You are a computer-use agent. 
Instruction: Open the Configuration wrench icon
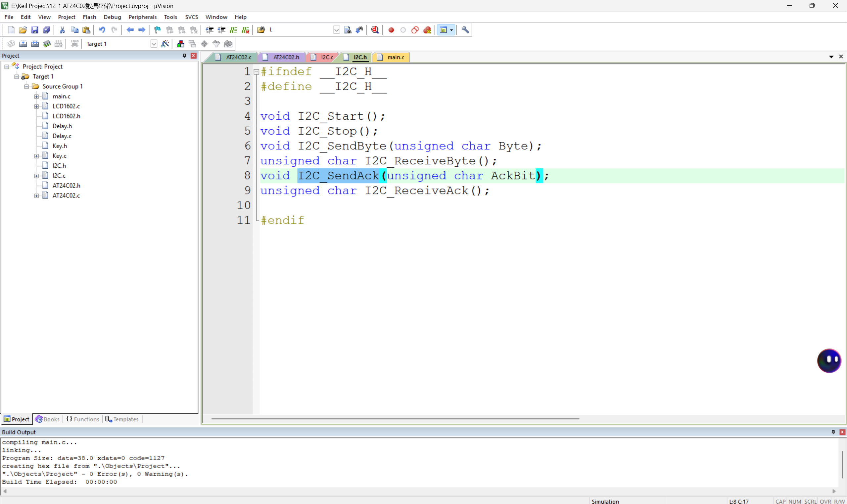pyautogui.click(x=465, y=30)
